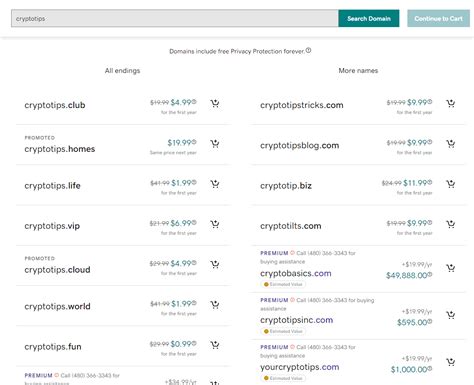Show price info next to $4.99 for cryptotips.club
The width and height of the screenshot is (474, 385).
click(x=194, y=102)
